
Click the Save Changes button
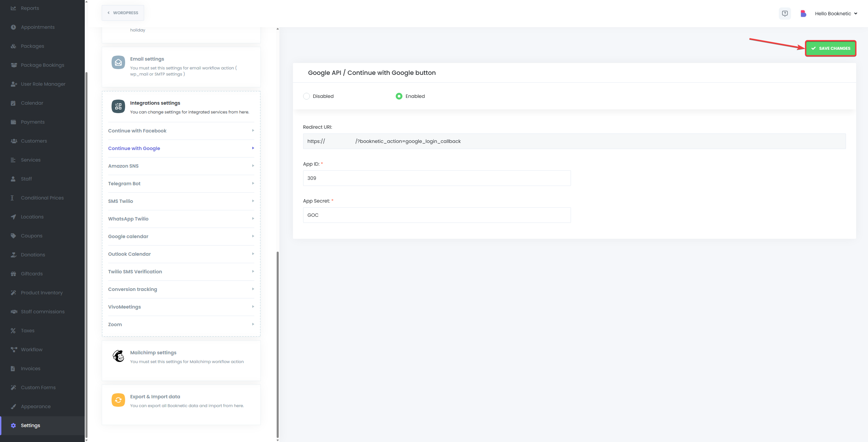pos(831,48)
